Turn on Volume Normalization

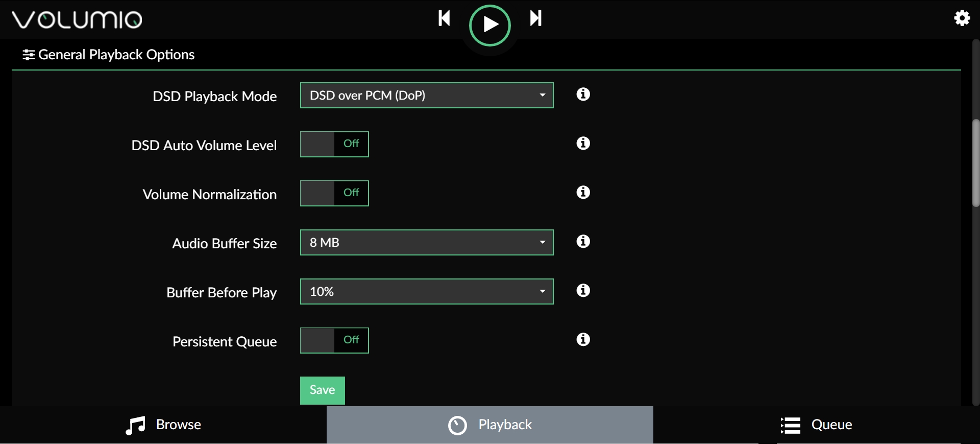coord(334,193)
